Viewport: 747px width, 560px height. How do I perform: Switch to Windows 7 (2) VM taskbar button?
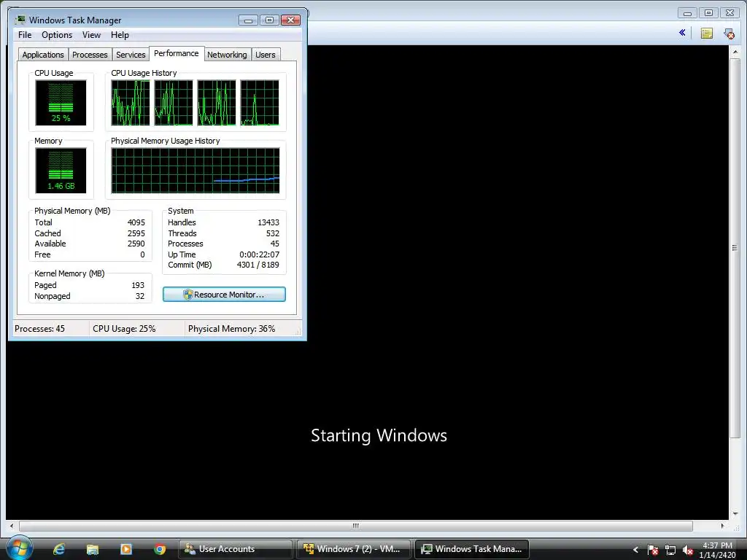click(354, 549)
